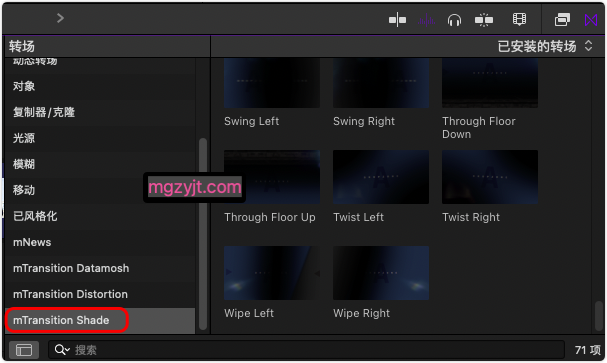Select the 复制器/克隆 category
This screenshot has height=363, width=607.
click(100, 112)
